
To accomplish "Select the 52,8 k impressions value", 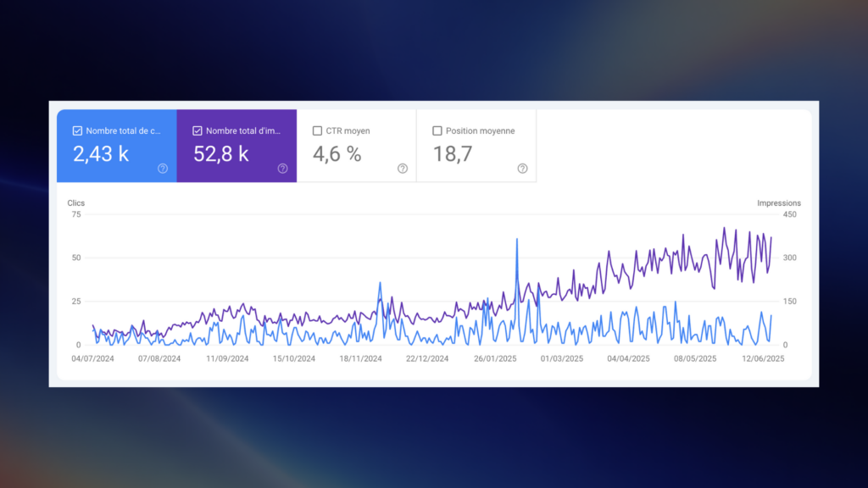I will pyautogui.click(x=220, y=154).
